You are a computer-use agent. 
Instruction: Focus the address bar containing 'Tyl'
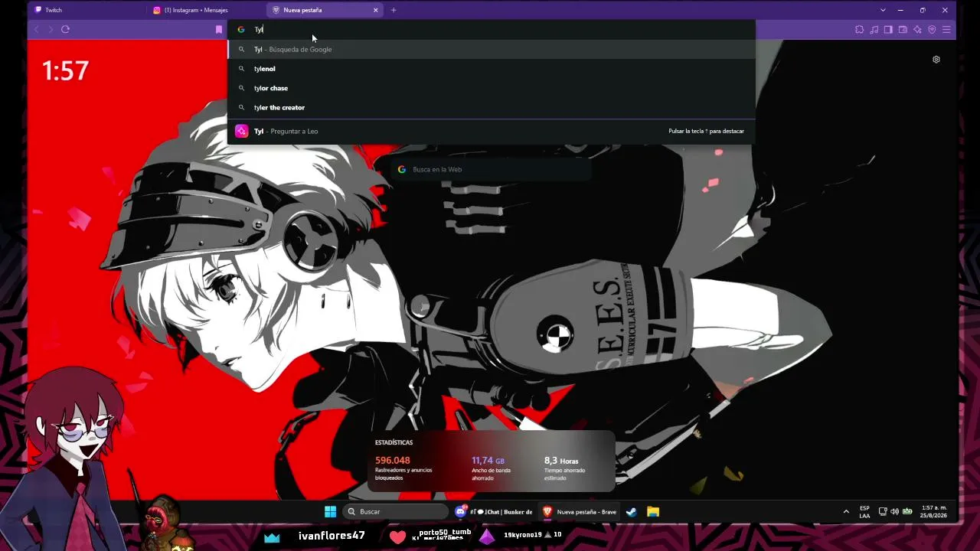(492, 29)
